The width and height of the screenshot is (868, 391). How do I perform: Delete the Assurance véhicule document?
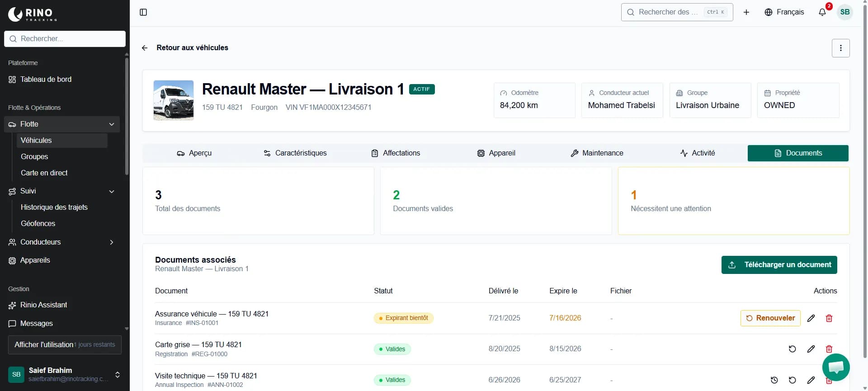click(x=829, y=318)
